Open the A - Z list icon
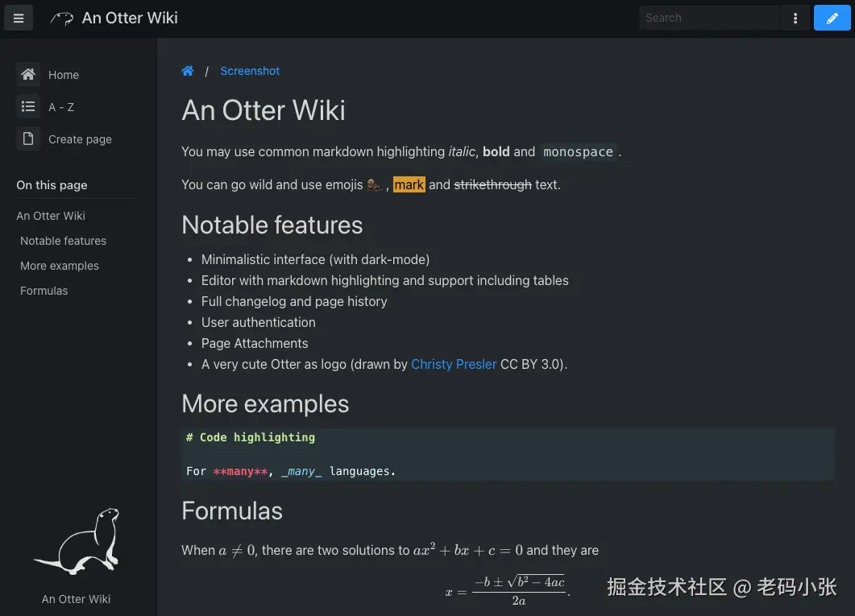The height and width of the screenshot is (616, 855). click(28, 107)
